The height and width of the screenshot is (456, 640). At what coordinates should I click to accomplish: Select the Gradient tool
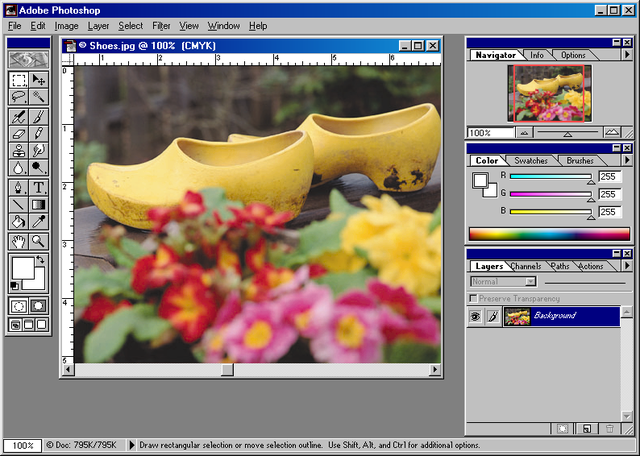38,204
